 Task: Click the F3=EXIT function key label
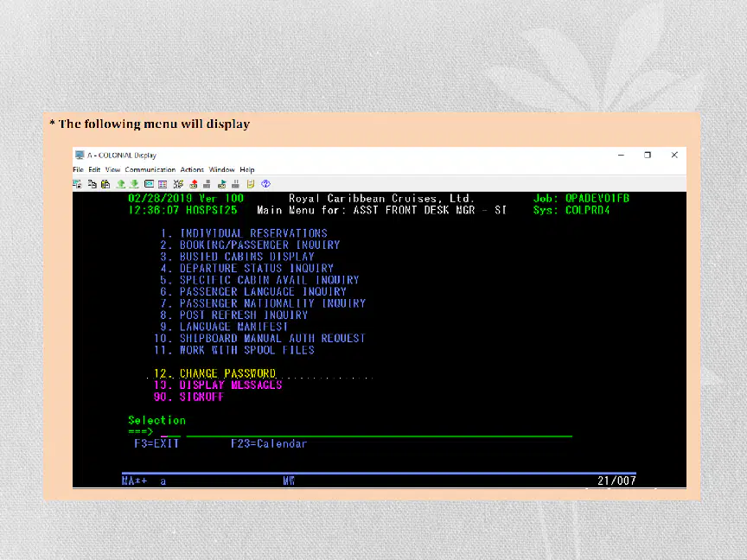pyautogui.click(x=156, y=444)
